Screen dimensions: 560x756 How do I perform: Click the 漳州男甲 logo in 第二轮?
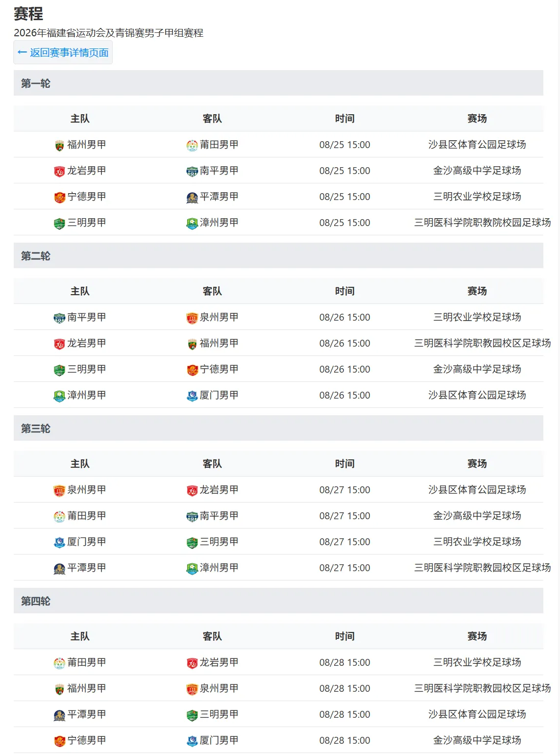[59, 396]
